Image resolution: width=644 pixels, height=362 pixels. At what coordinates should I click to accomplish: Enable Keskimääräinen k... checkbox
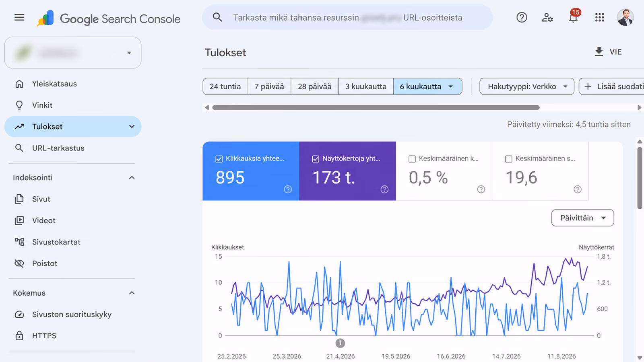412,159
